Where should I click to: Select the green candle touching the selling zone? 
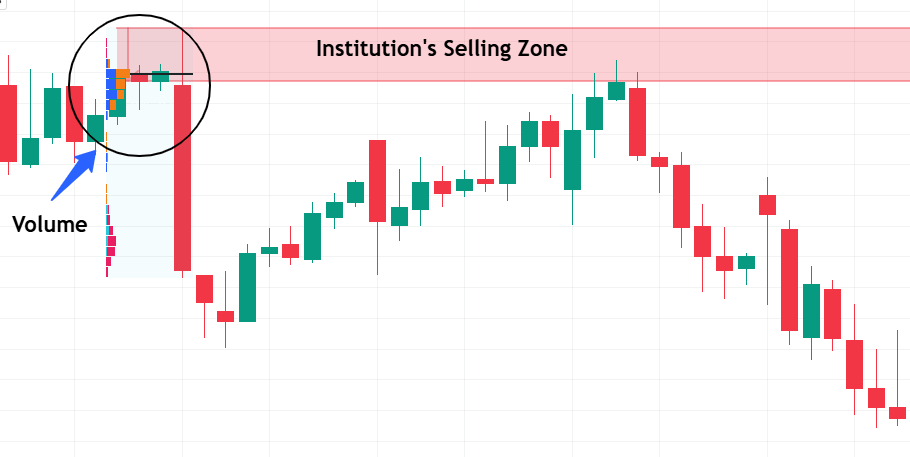coord(616,90)
